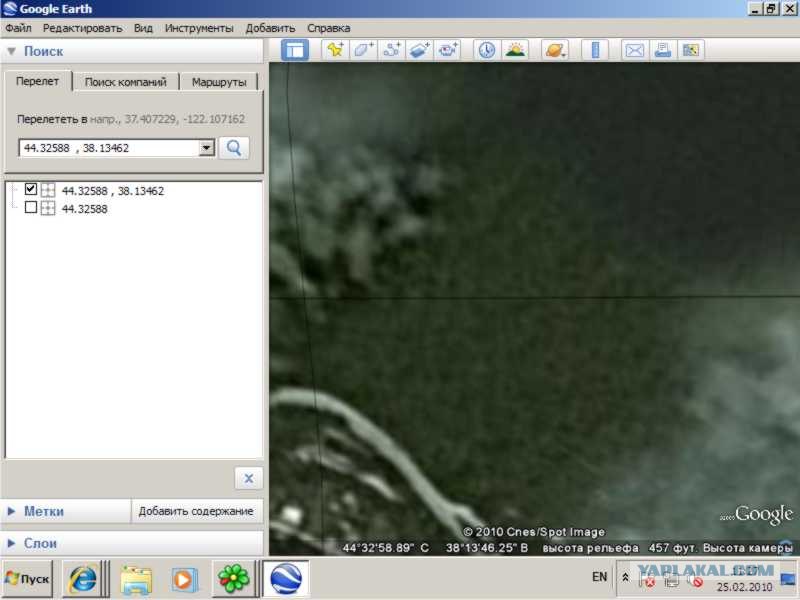Switch between Earth, Sky and planets icon

555,50
